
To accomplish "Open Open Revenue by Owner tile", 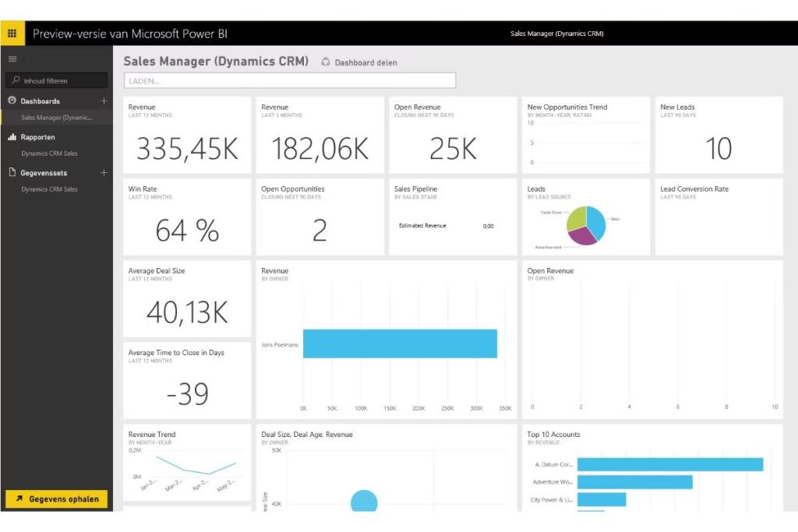I will [x=652, y=340].
